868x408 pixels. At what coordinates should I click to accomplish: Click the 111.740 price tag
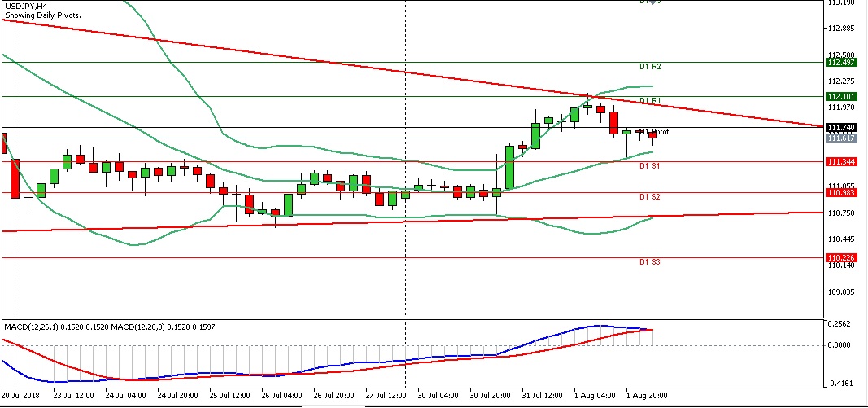(x=841, y=128)
